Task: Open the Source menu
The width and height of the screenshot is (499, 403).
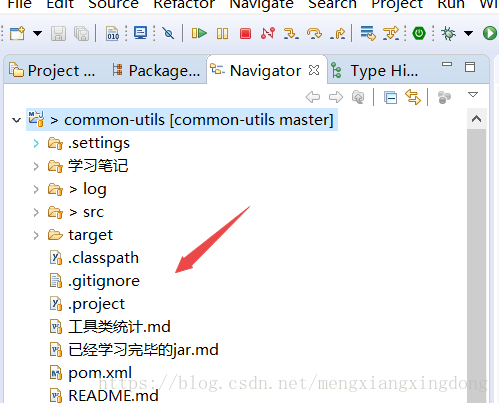Action: [x=113, y=4]
